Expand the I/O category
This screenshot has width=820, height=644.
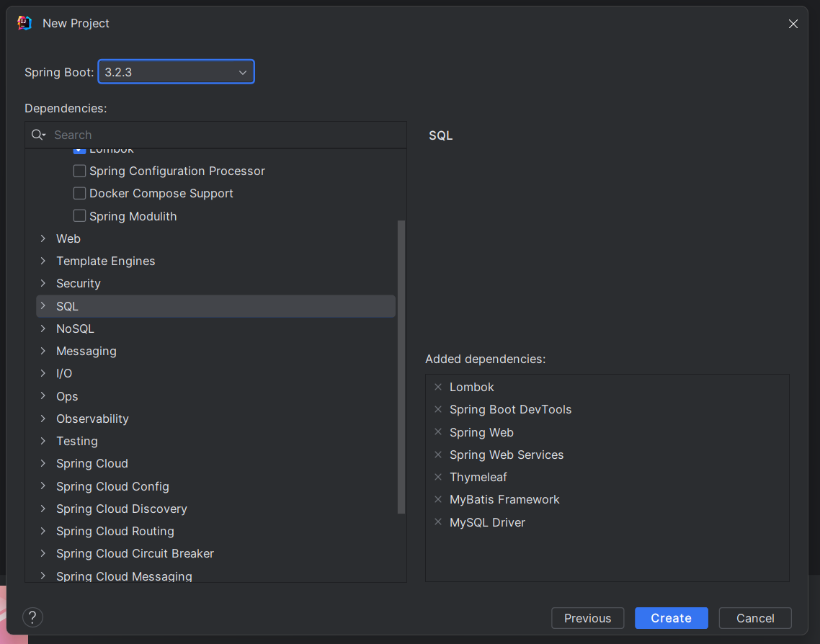click(43, 373)
